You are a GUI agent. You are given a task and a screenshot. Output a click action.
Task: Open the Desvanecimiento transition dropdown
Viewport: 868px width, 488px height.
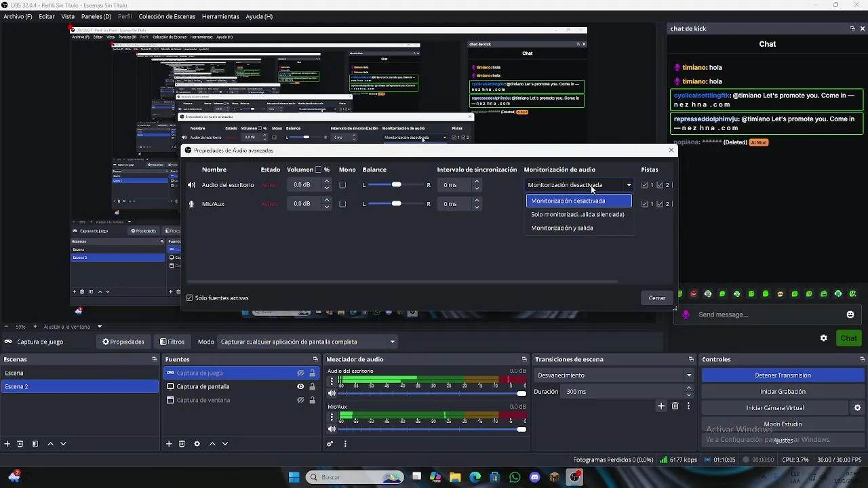[614, 375]
